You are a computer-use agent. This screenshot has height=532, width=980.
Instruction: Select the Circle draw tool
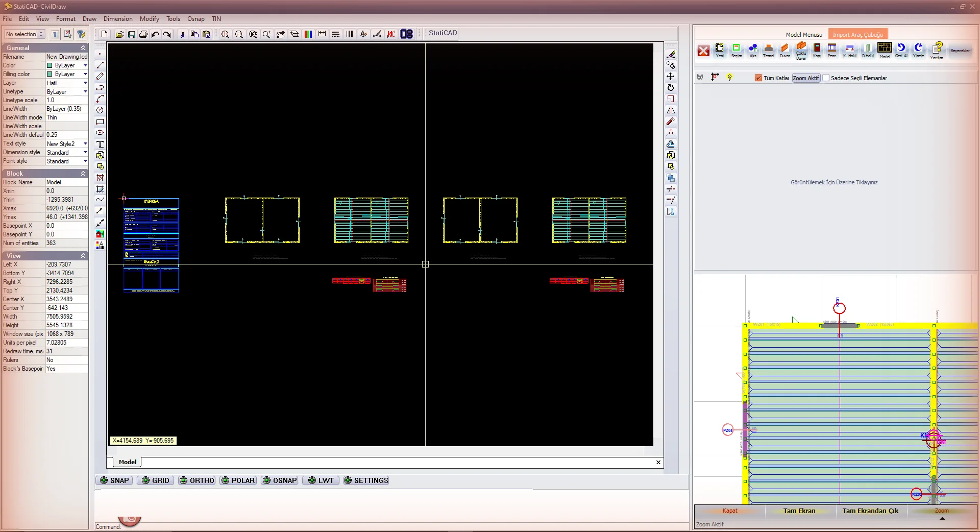click(x=100, y=110)
